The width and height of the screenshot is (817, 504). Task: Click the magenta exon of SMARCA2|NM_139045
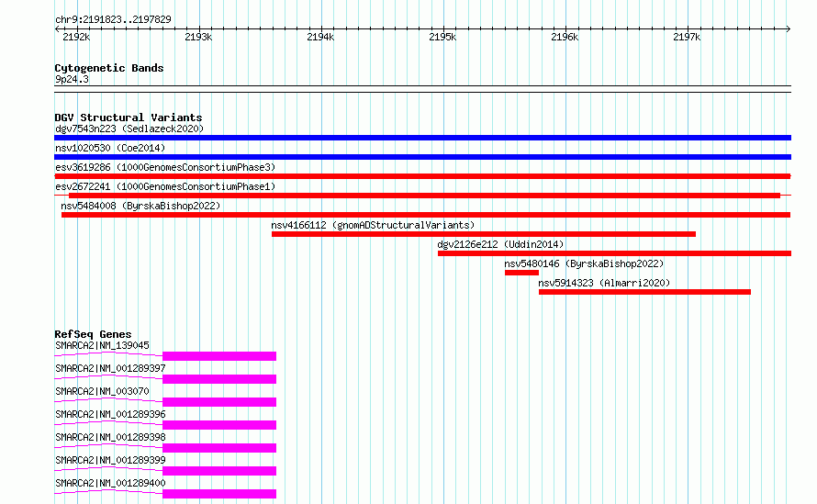[219, 356]
